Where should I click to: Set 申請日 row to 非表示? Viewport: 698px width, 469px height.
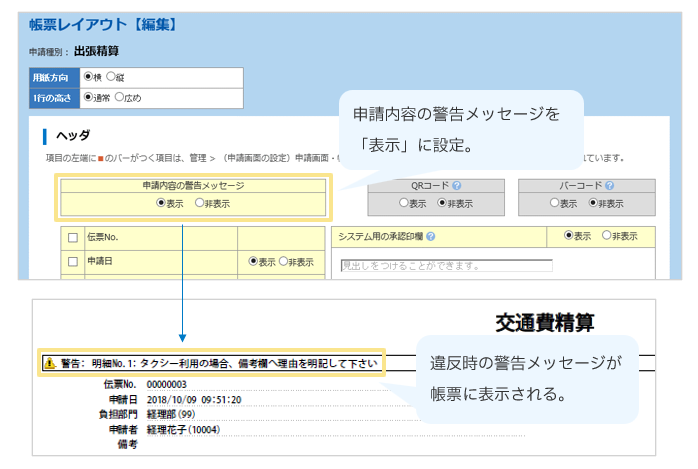283,262
